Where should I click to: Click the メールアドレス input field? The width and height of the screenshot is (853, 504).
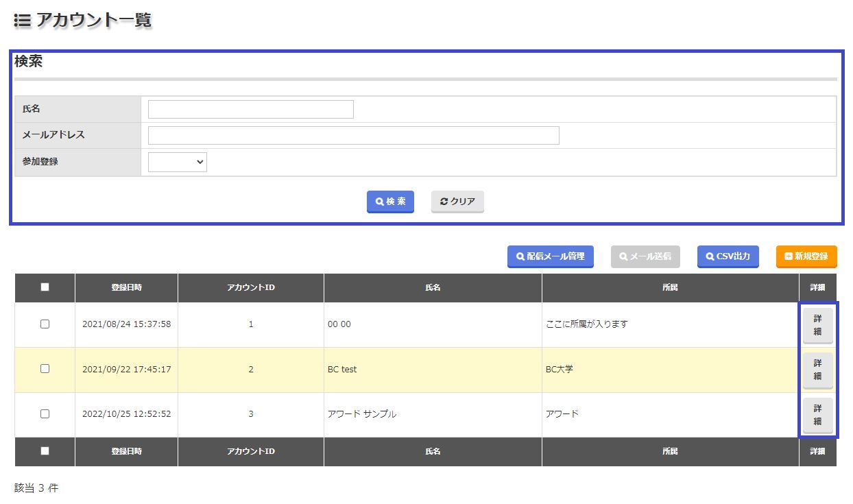point(353,135)
